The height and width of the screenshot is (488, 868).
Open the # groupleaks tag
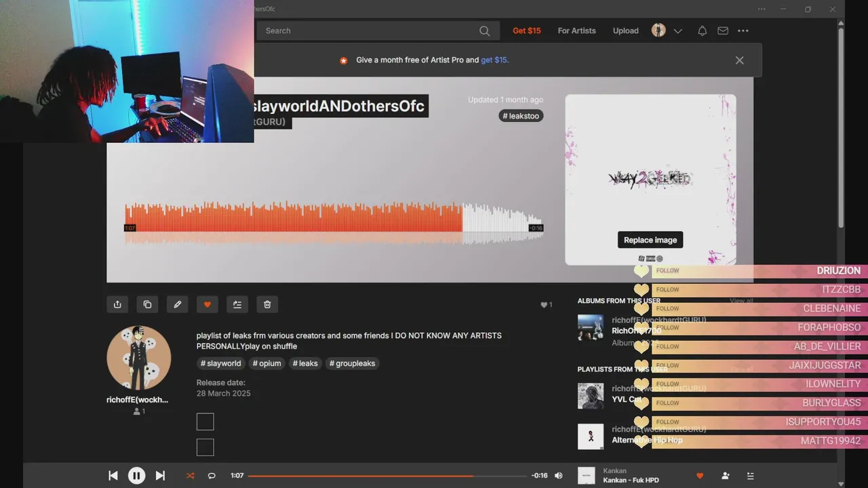coord(353,363)
